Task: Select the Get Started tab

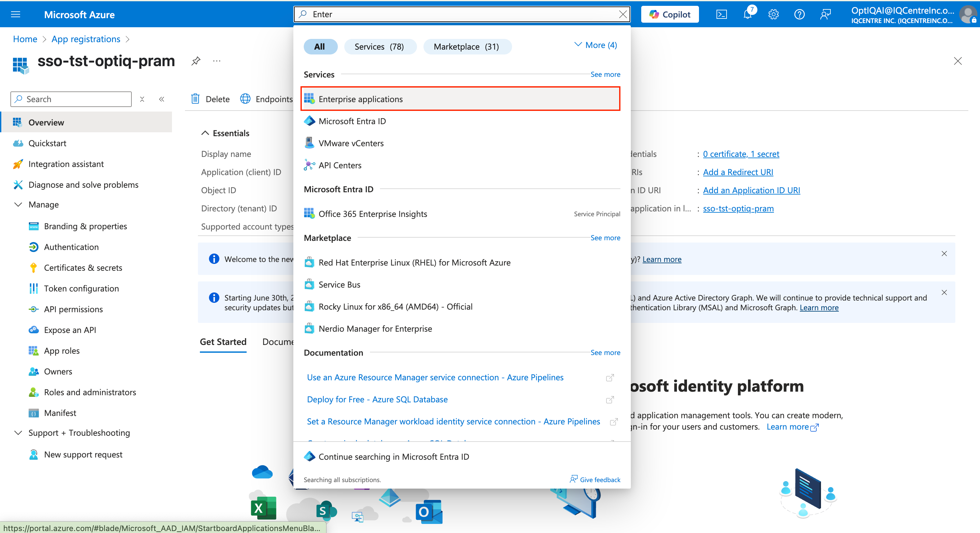Action: click(223, 342)
